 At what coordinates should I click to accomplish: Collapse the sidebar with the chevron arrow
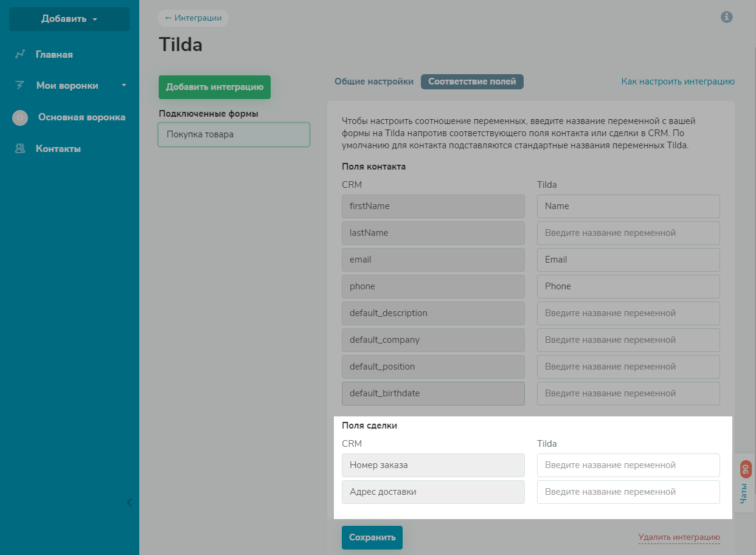tap(129, 502)
